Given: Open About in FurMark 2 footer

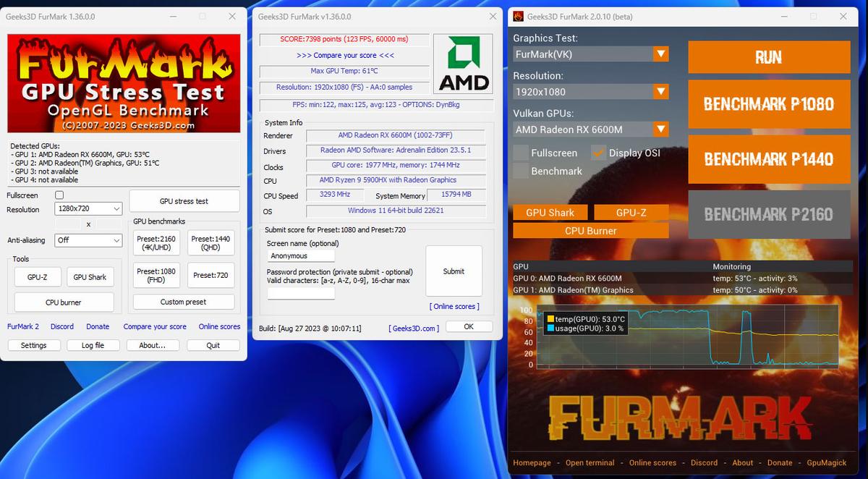Looking at the screenshot, I should pyautogui.click(x=743, y=462).
